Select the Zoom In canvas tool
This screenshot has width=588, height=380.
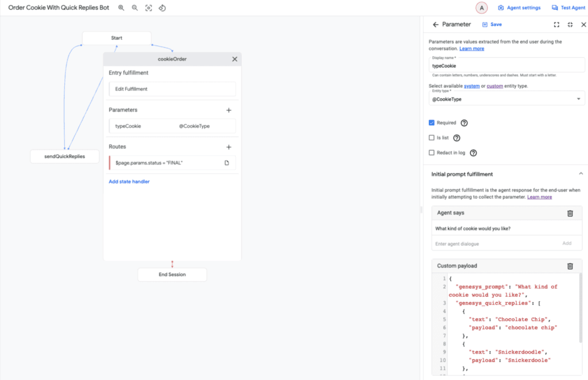121,7
